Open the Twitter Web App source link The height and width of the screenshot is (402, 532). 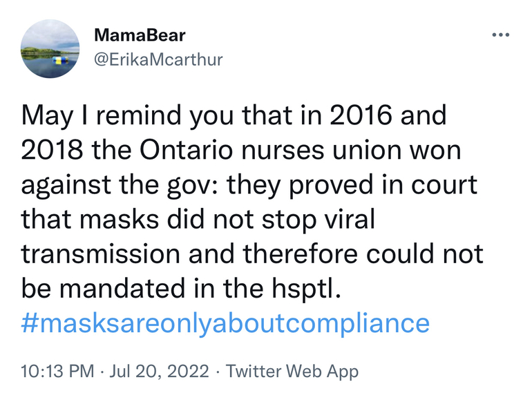(292, 372)
